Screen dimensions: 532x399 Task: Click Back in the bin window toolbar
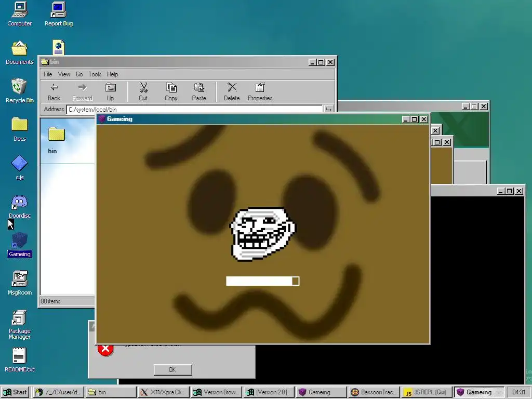(54, 91)
